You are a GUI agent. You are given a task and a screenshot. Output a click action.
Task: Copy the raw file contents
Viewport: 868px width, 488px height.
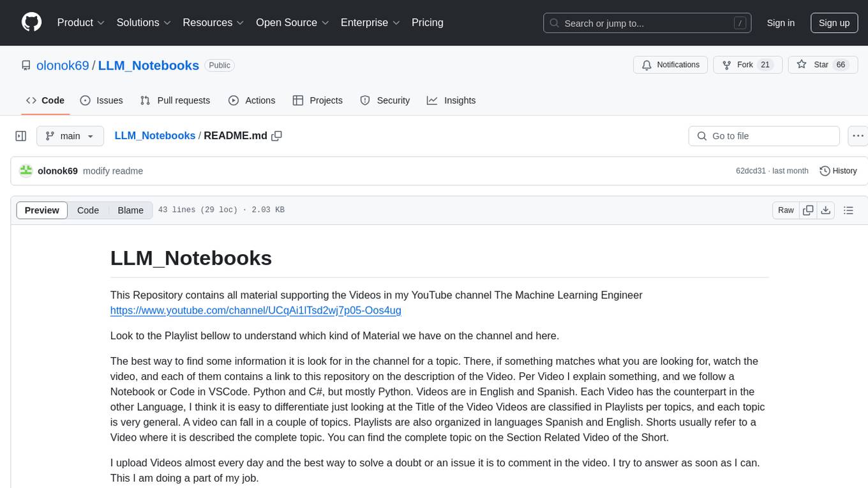[808, 210]
